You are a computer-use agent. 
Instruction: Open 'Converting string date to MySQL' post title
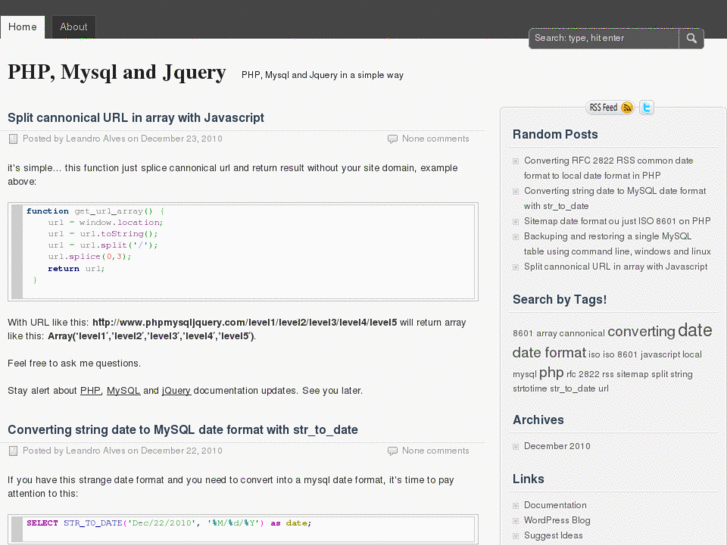tap(182, 430)
